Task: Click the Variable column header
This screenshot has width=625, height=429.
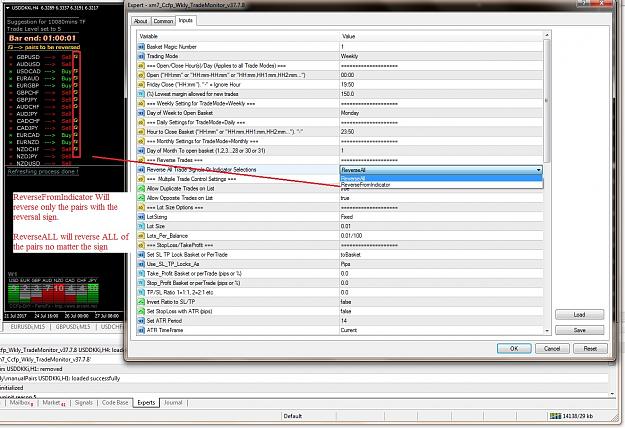Action: [238, 36]
